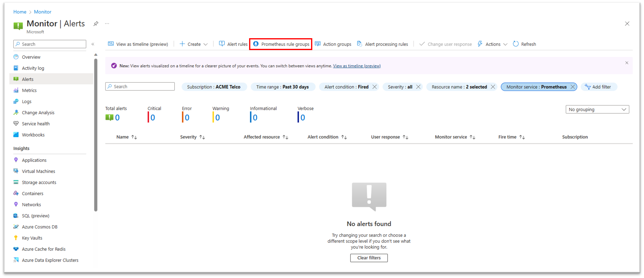This screenshot has height=278, width=644.
Task: Click the View as timeline preview icon
Action: point(111,44)
